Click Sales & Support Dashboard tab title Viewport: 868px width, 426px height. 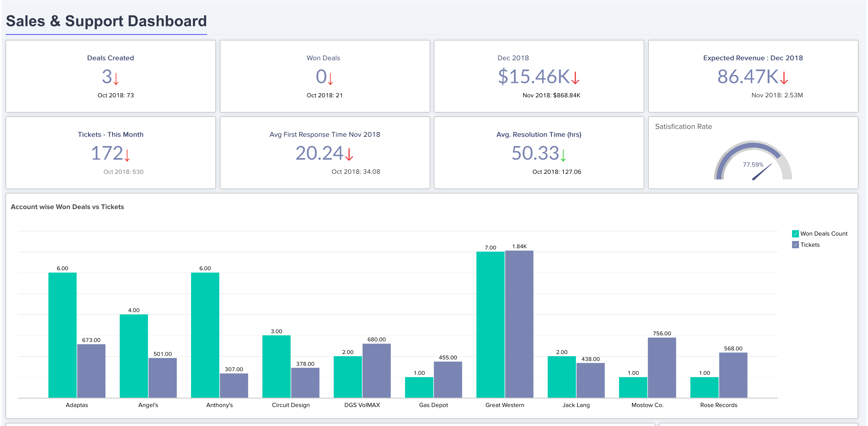pos(106,21)
